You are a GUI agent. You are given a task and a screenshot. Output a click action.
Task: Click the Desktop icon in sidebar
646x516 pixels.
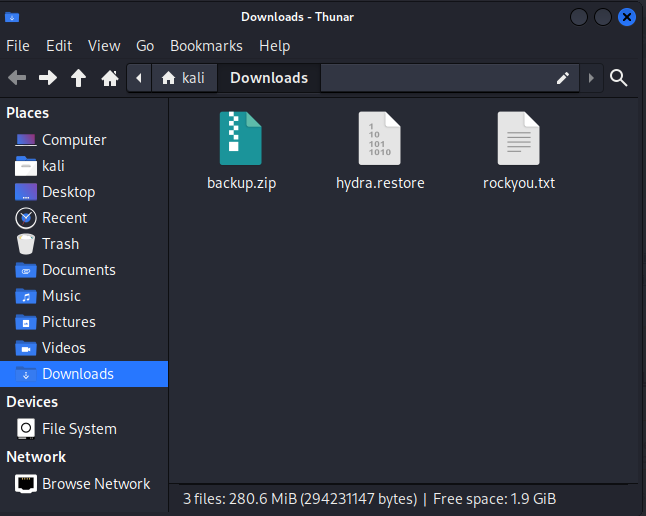pyautogui.click(x=26, y=192)
